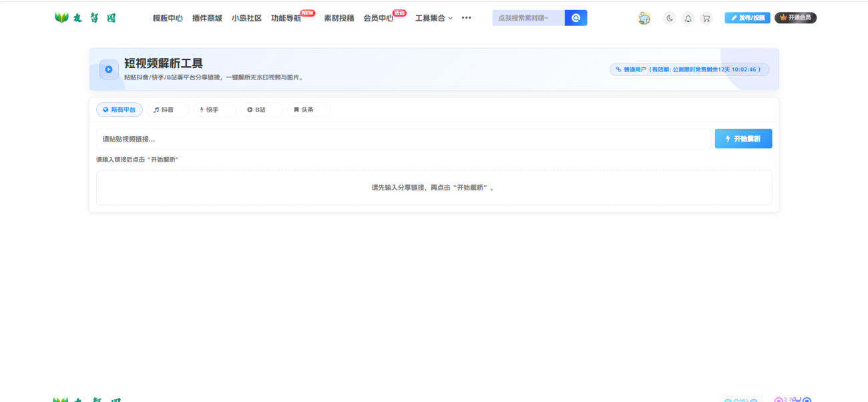This screenshot has height=402, width=868.
Task: Click the 友智国 site logo
Action: coord(85,18)
